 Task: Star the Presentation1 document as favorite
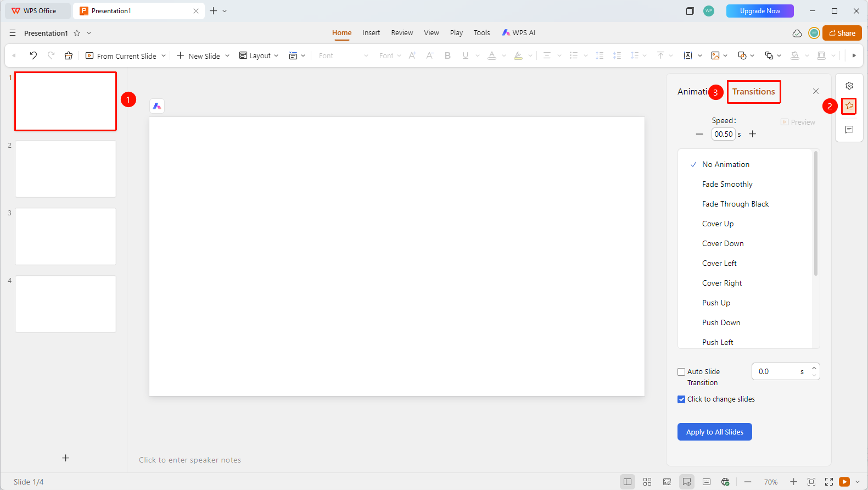click(77, 33)
